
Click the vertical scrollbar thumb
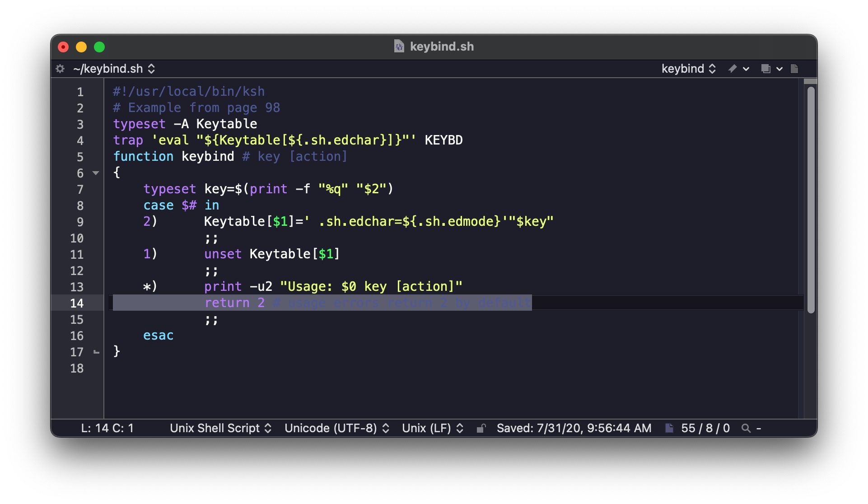click(811, 199)
